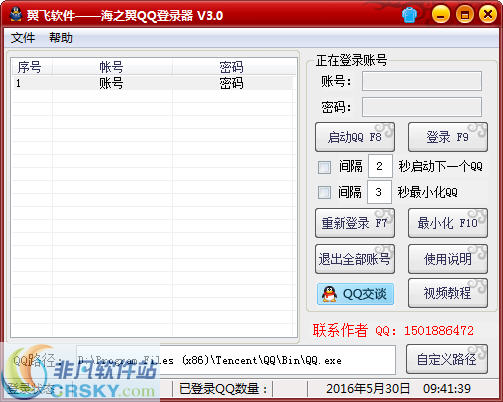This screenshot has width=503, height=402.
Task: Click the 启动QQ F8 button
Action: (x=355, y=137)
